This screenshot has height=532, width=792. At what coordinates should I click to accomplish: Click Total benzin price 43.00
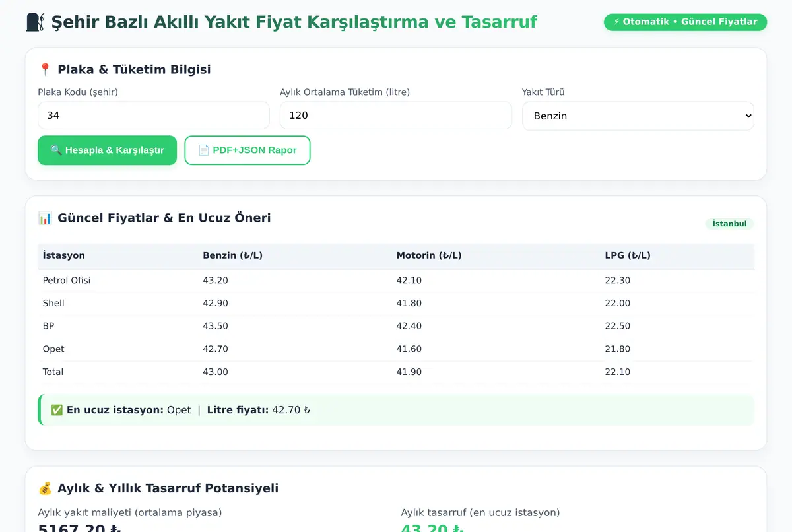pos(215,372)
